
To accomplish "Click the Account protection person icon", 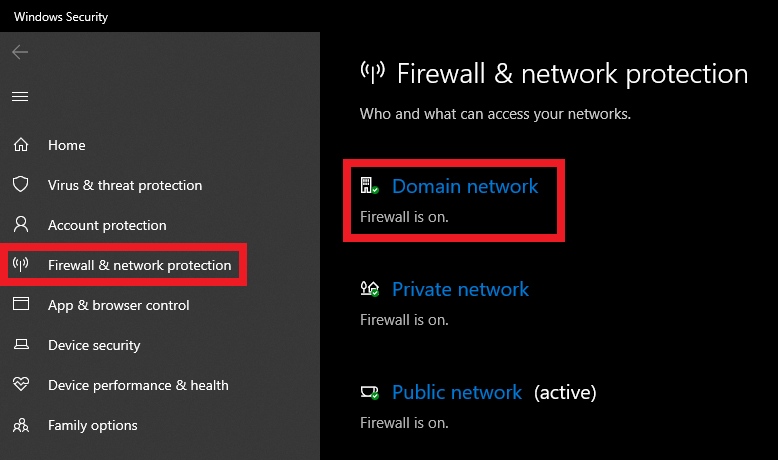I will point(20,225).
